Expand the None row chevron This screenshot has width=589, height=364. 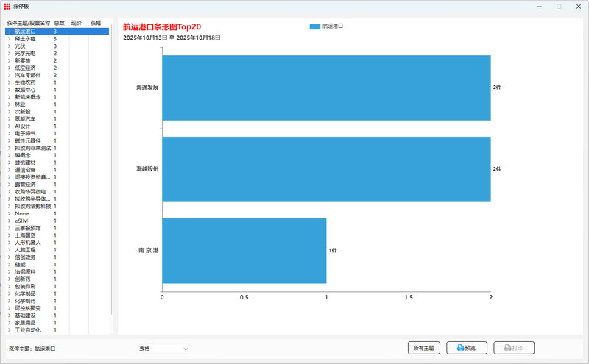click(10, 213)
